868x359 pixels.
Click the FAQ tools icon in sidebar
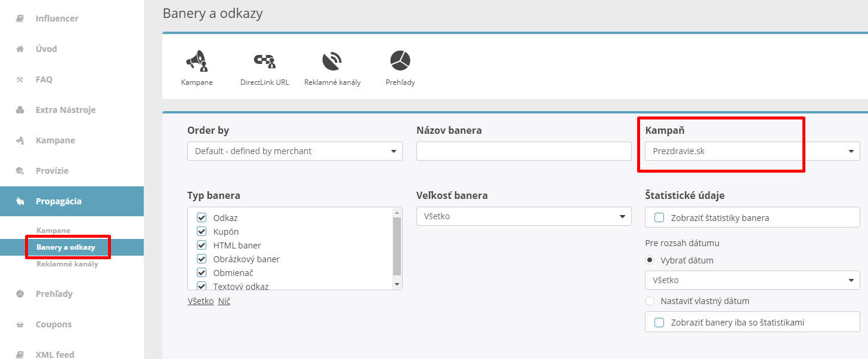[20, 79]
